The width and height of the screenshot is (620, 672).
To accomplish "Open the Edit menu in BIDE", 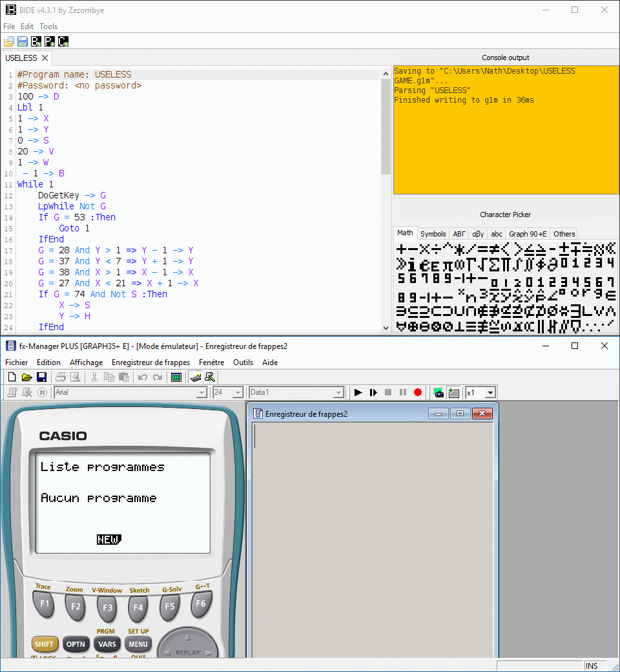I will click(x=27, y=26).
